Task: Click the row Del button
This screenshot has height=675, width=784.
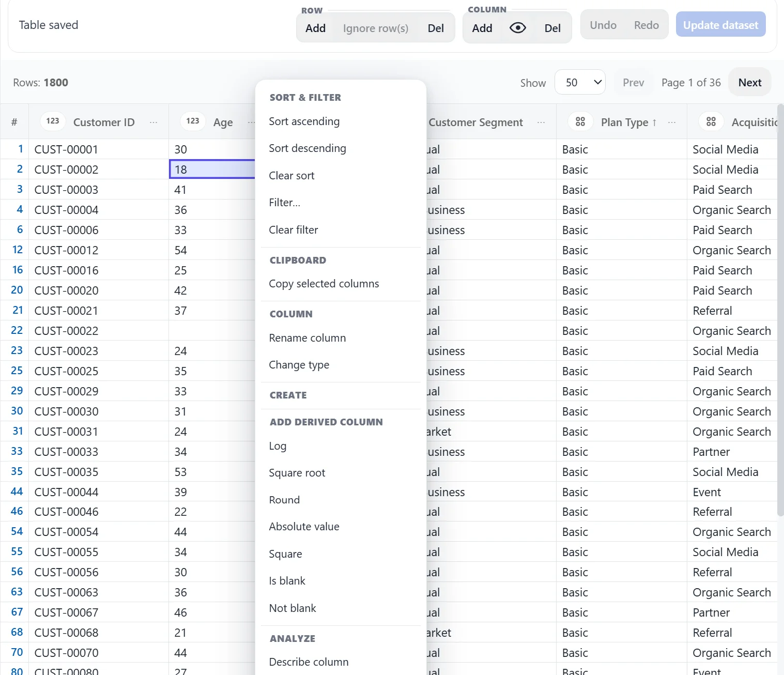Action: (436, 28)
